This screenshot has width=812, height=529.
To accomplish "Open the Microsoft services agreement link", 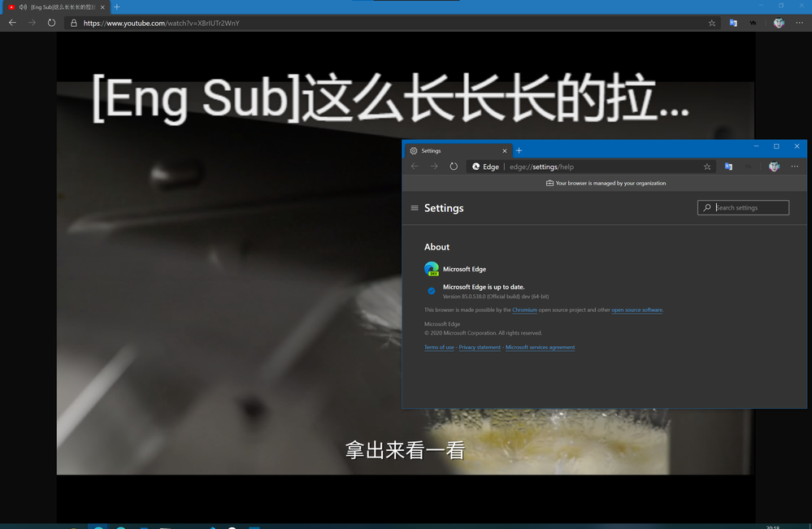I will coord(541,347).
